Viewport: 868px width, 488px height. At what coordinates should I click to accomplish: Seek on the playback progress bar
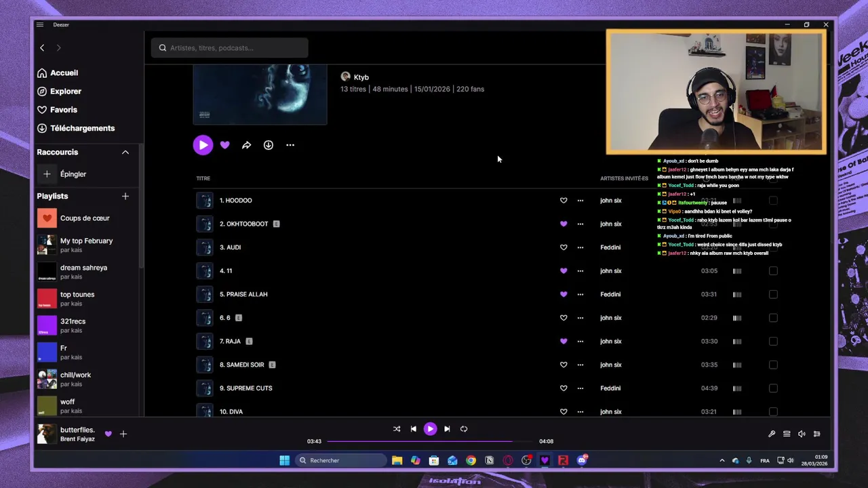pos(431,441)
